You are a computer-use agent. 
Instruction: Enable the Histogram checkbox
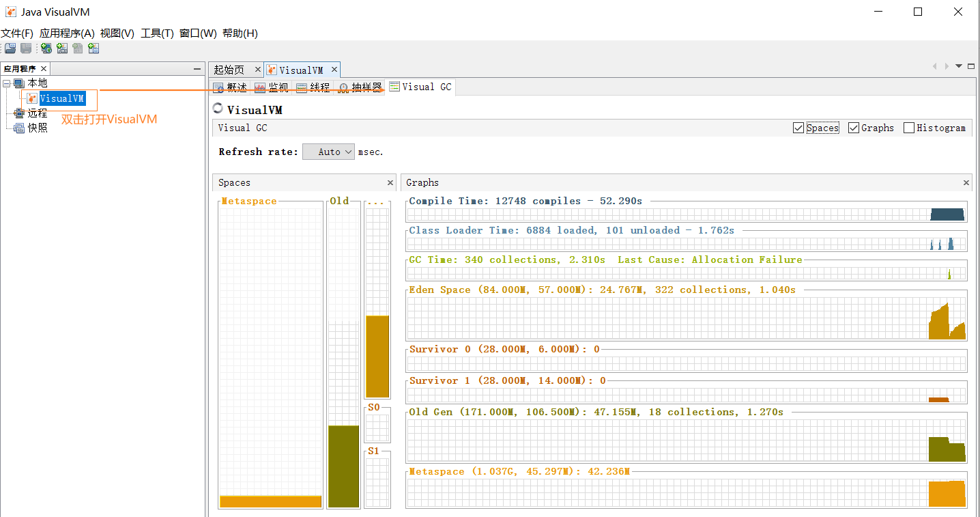909,128
